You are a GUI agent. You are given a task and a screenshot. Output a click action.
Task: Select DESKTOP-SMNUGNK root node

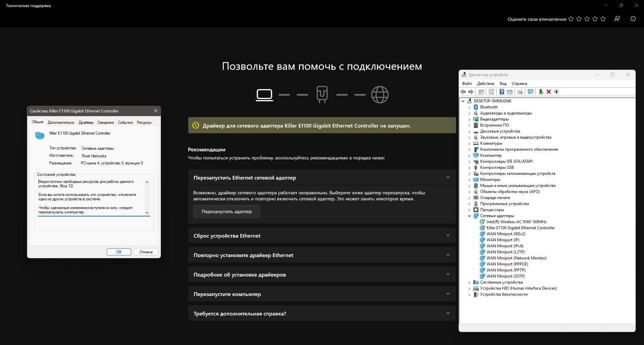tap(492, 101)
